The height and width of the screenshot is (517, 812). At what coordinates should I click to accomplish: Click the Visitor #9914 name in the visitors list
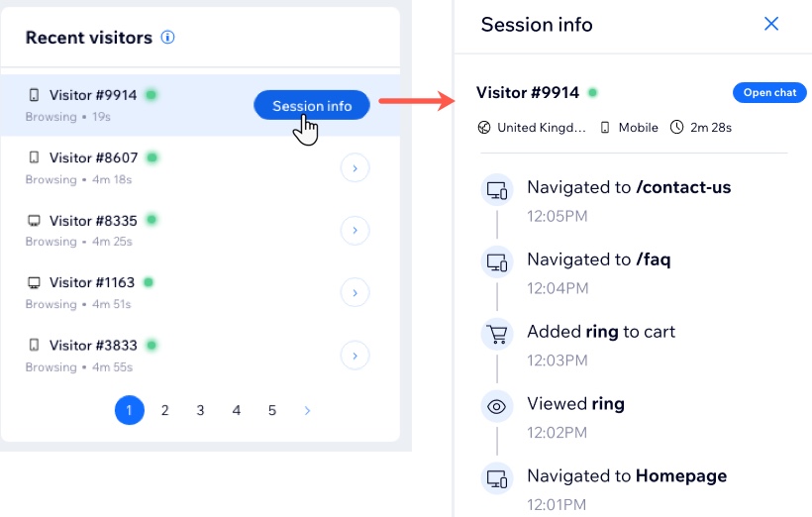(x=93, y=95)
